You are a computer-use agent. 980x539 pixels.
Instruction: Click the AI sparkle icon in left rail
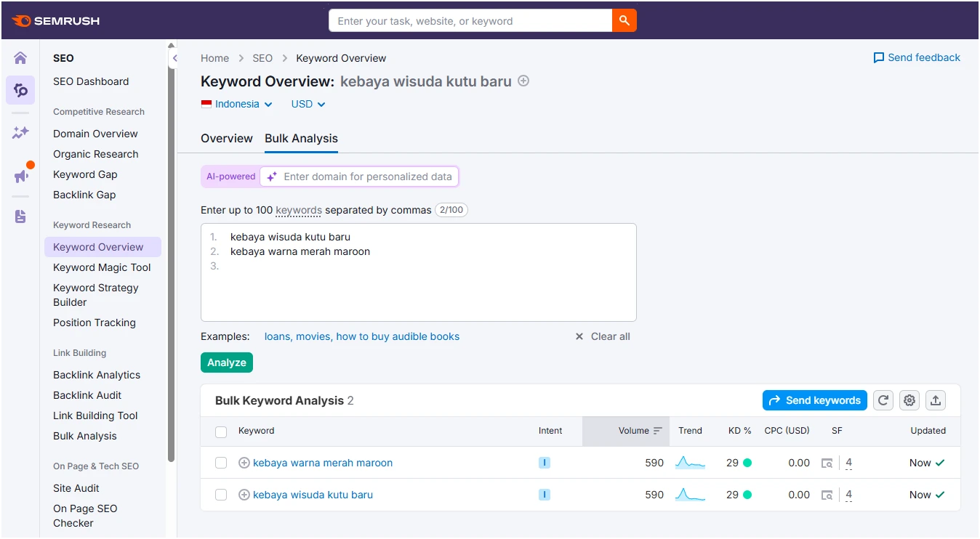pos(20,132)
